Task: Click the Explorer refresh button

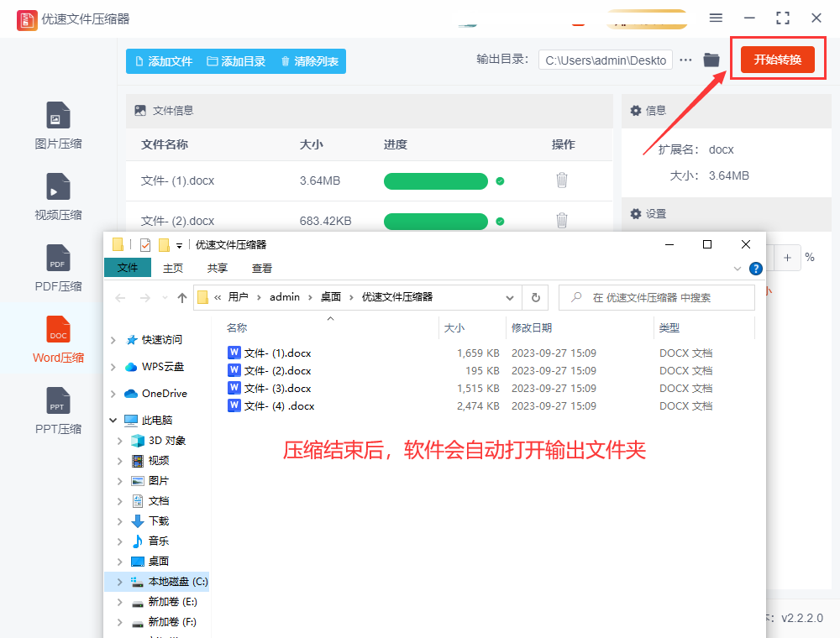Action: (535, 297)
